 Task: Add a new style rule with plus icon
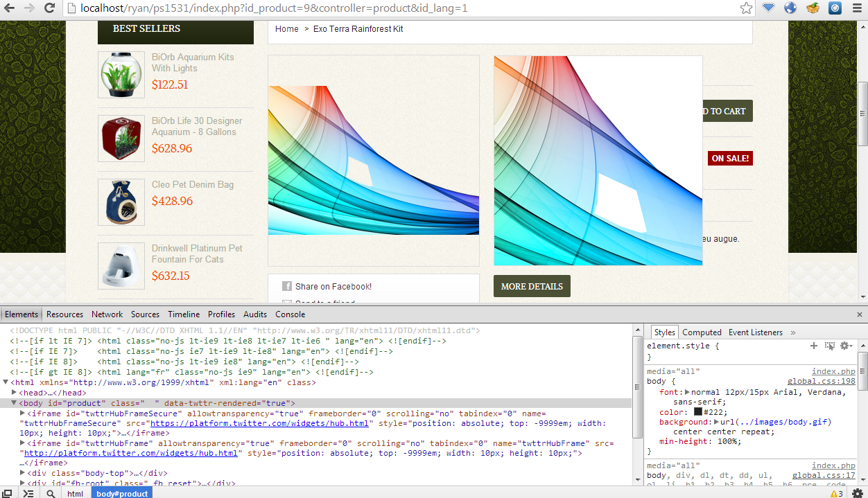[814, 346]
